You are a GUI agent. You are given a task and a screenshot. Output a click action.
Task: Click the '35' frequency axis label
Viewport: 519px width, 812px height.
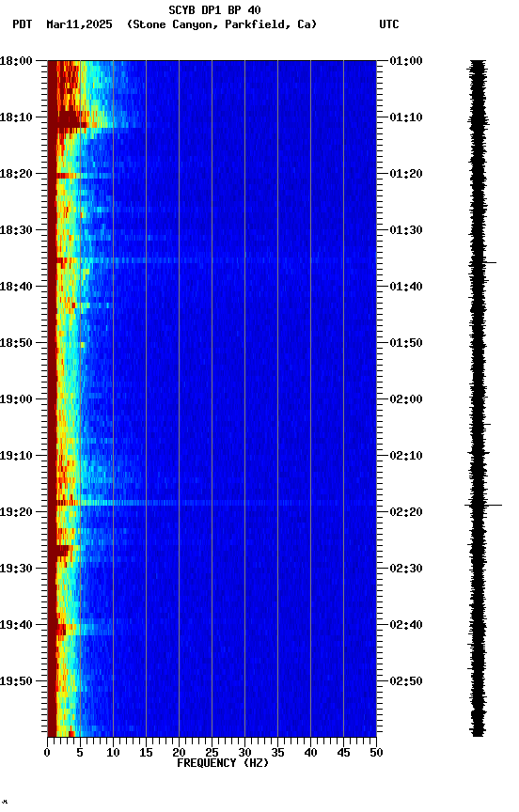pyautogui.click(x=277, y=753)
